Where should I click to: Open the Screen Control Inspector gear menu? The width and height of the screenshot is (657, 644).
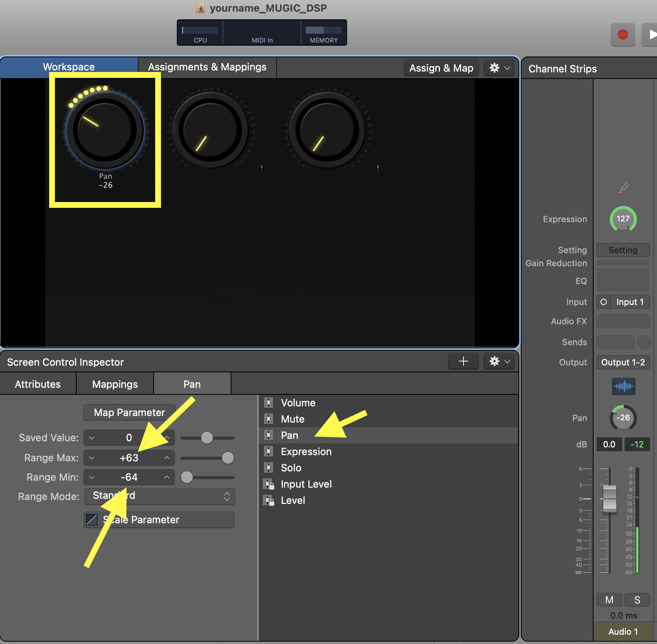[x=499, y=361]
